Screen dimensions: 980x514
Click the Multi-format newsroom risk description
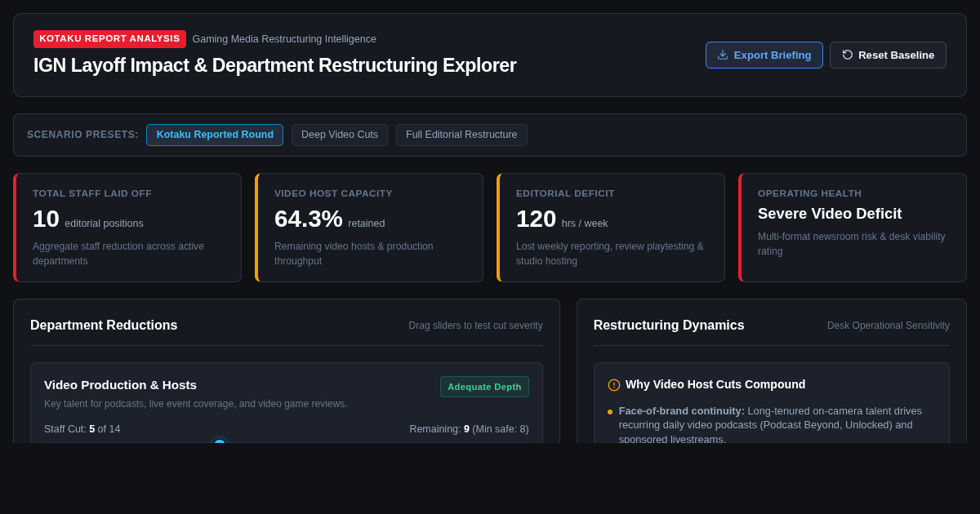click(852, 244)
